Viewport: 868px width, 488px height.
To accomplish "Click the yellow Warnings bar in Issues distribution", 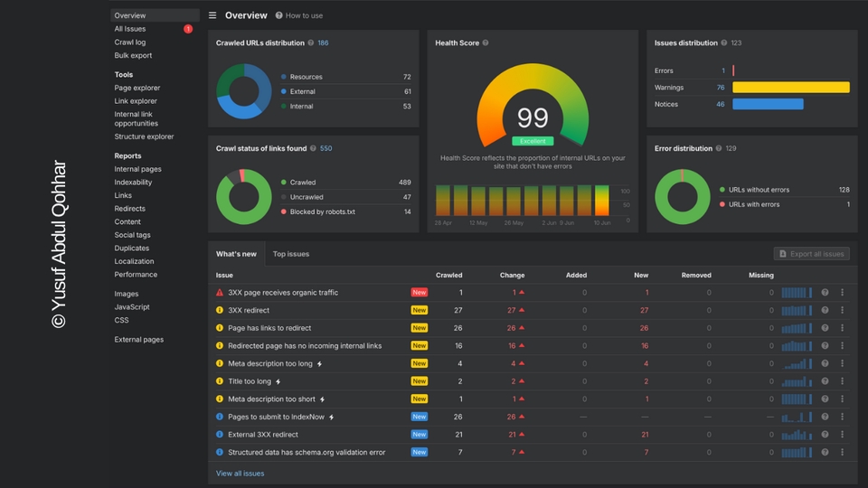I will coord(790,88).
